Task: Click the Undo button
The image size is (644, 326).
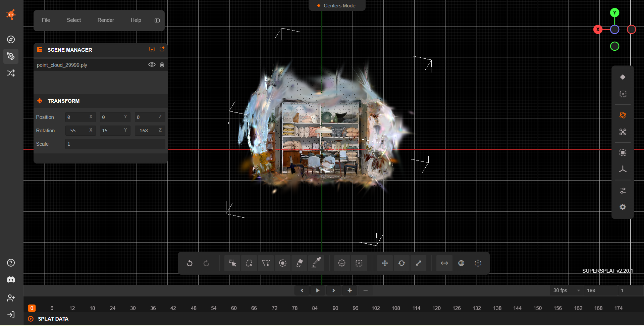Action: coord(190,263)
